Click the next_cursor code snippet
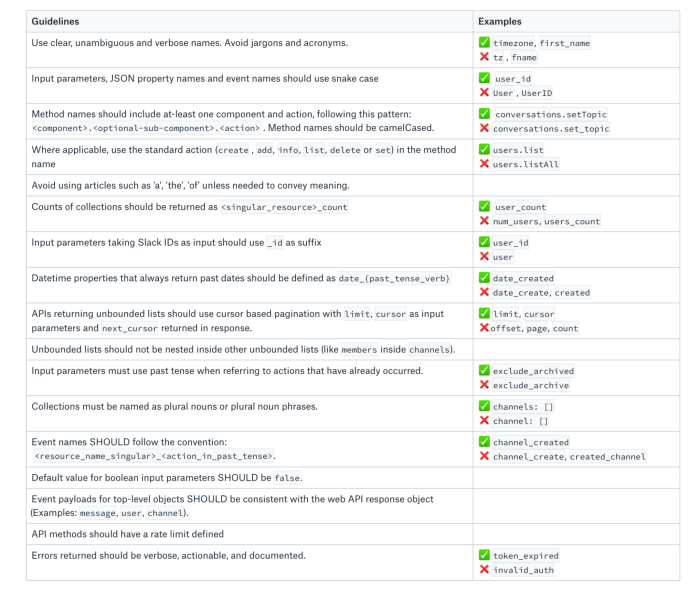The height and width of the screenshot is (591, 688). (x=129, y=328)
